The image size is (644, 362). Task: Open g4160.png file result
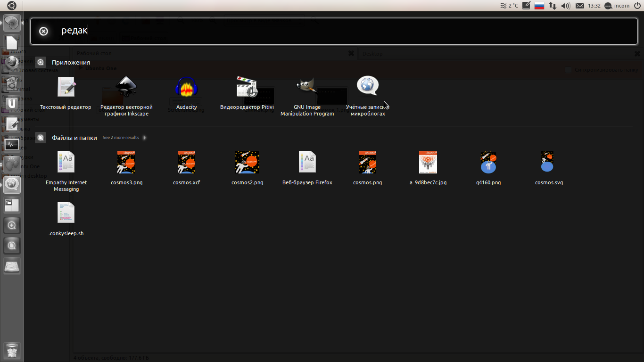[488, 168]
